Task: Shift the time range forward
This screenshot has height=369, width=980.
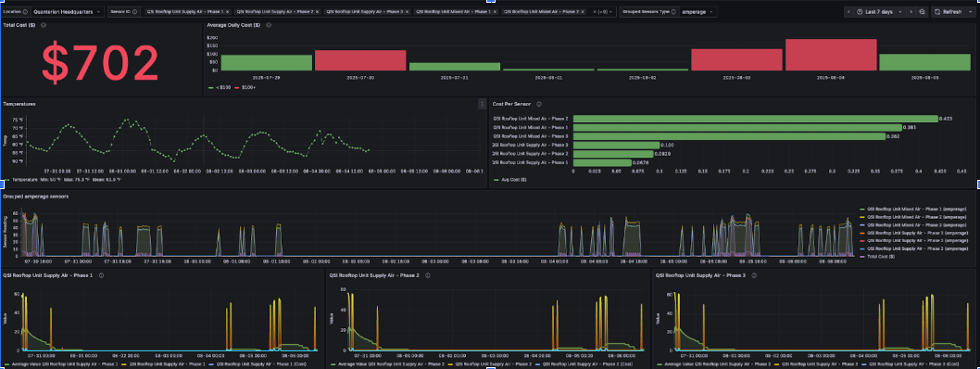Action: 911,12
